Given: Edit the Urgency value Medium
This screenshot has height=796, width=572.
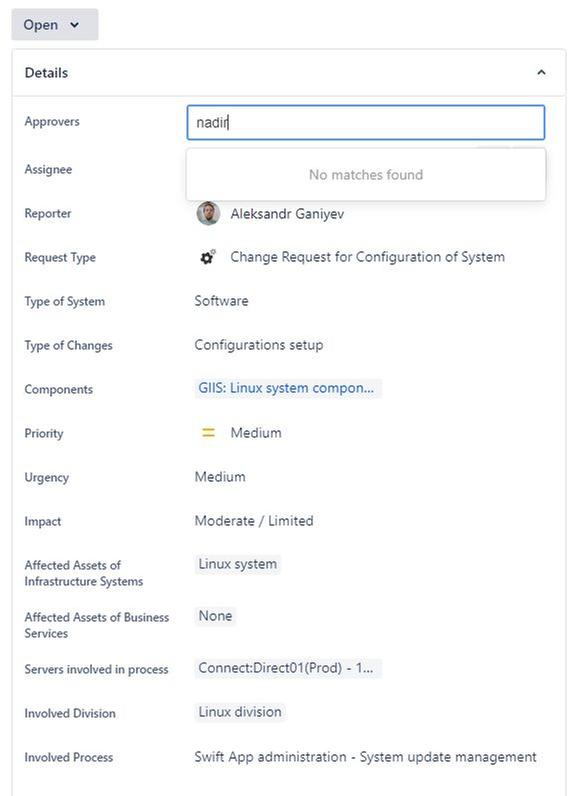Looking at the screenshot, I should [220, 477].
